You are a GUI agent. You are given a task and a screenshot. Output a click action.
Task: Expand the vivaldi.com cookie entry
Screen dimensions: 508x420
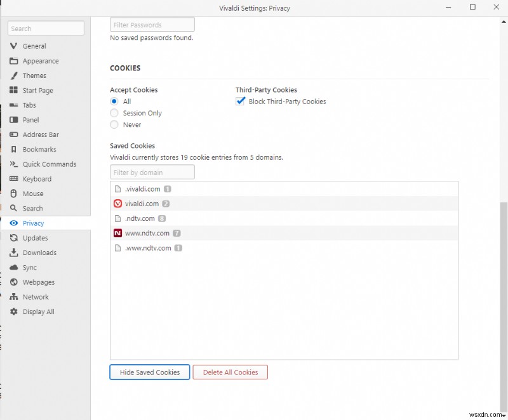(142, 203)
